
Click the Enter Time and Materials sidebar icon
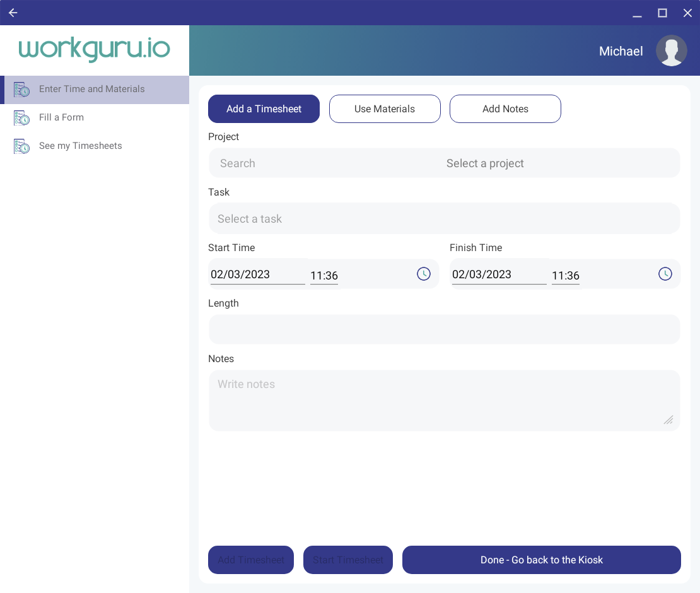click(x=21, y=90)
